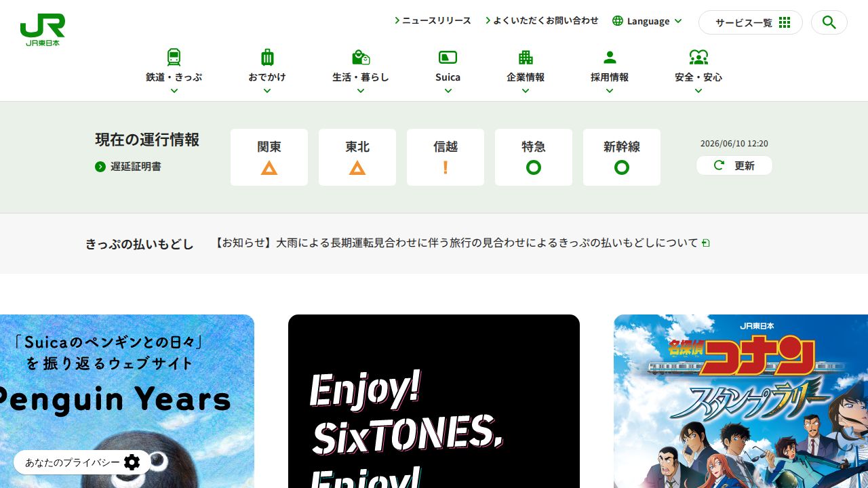Image resolution: width=868 pixels, height=488 pixels.
Task: Expand the 鉄道・きっぷ menu chevron
Action: point(174,91)
